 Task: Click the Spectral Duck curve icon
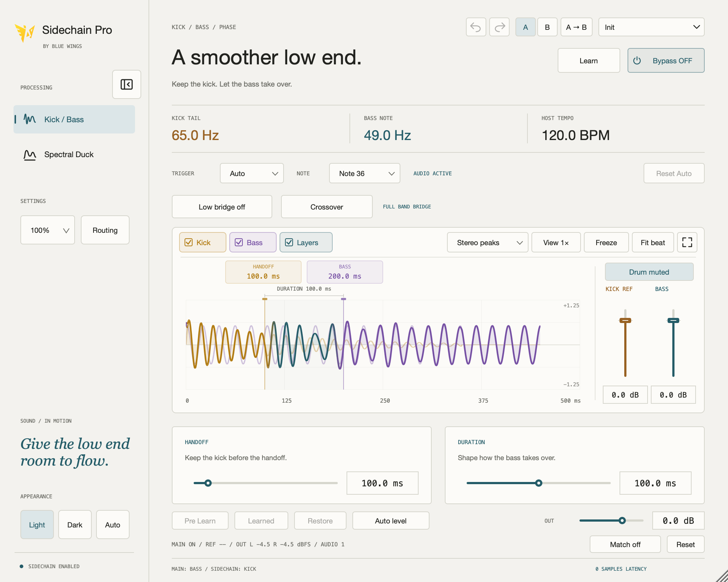pos(30,155)
